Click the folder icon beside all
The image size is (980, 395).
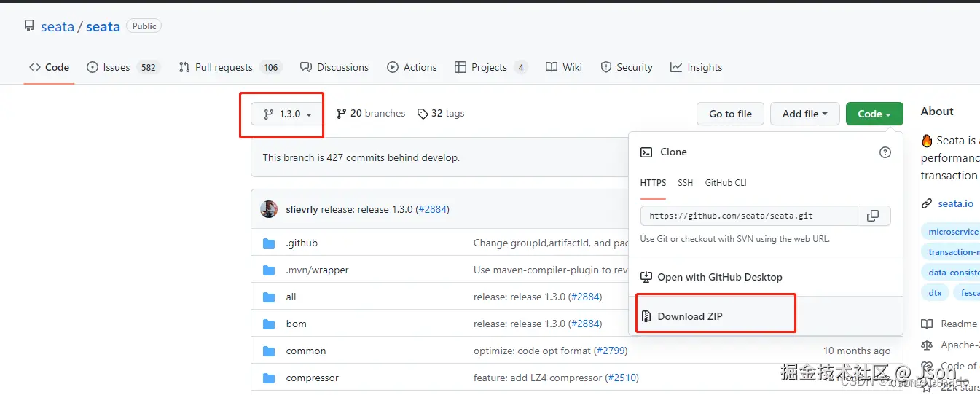269,297
